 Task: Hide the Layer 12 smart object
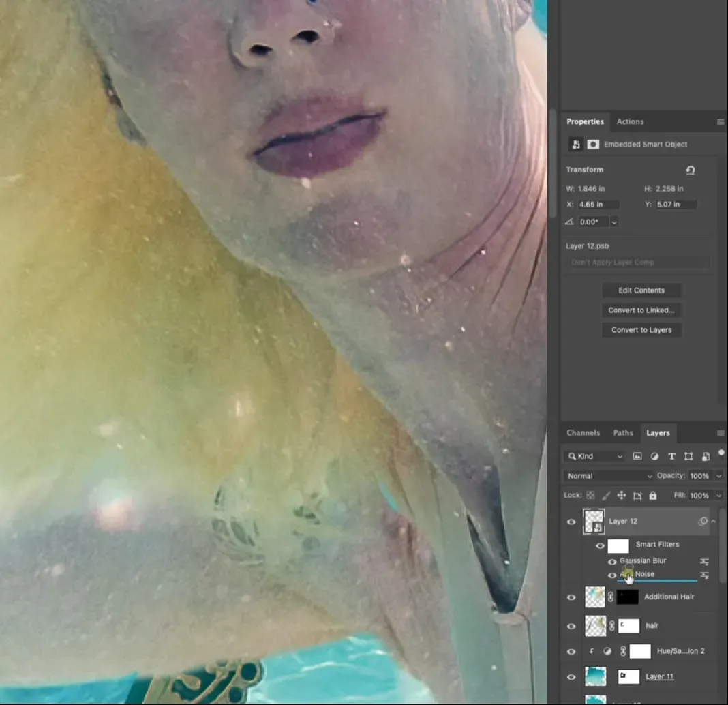(571, 522)
